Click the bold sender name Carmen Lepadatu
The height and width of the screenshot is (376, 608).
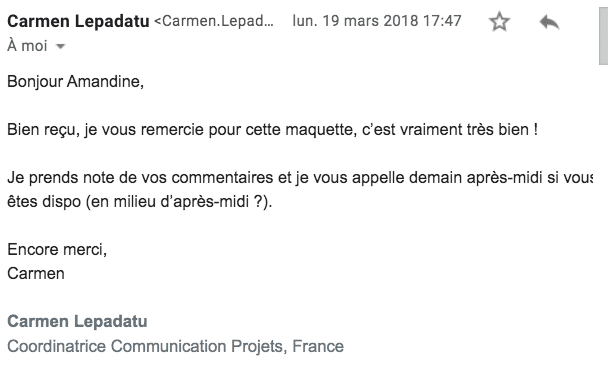[78, 21]
